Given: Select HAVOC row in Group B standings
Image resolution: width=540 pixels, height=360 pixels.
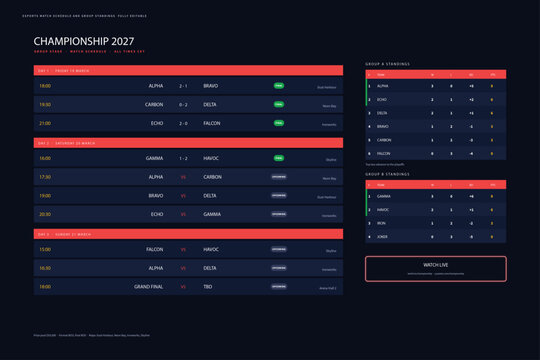Looking at the screenshot, I should pos(436,210).
